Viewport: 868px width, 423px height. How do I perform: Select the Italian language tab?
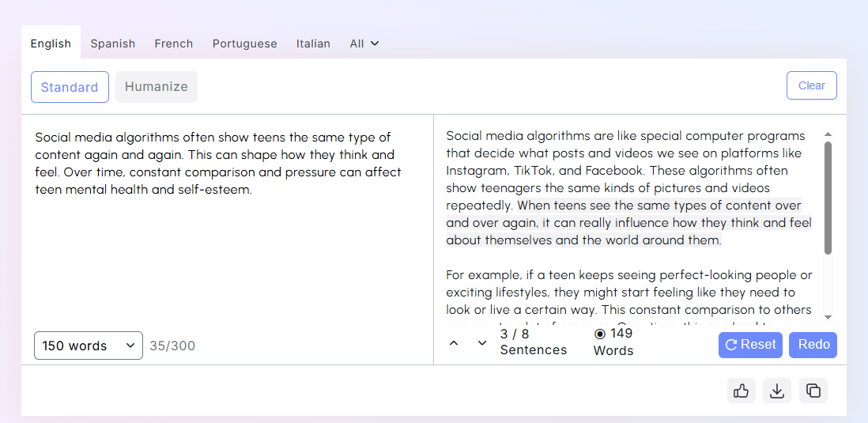[313, 43]
